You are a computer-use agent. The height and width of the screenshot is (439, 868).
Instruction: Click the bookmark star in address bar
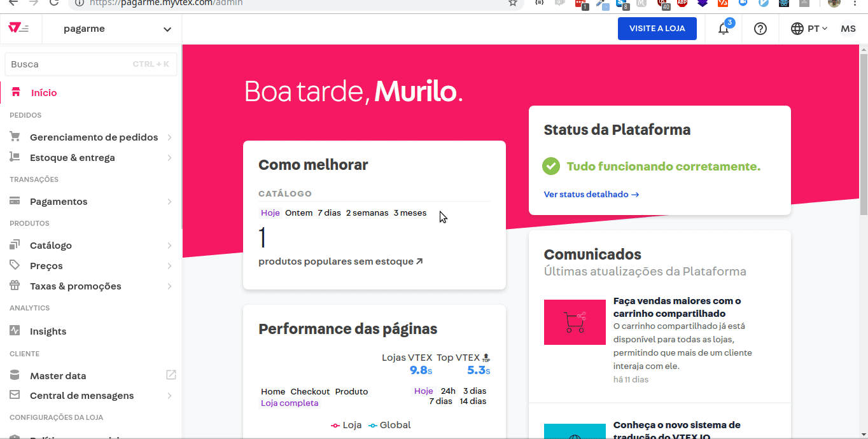click(x=512, y=3)
